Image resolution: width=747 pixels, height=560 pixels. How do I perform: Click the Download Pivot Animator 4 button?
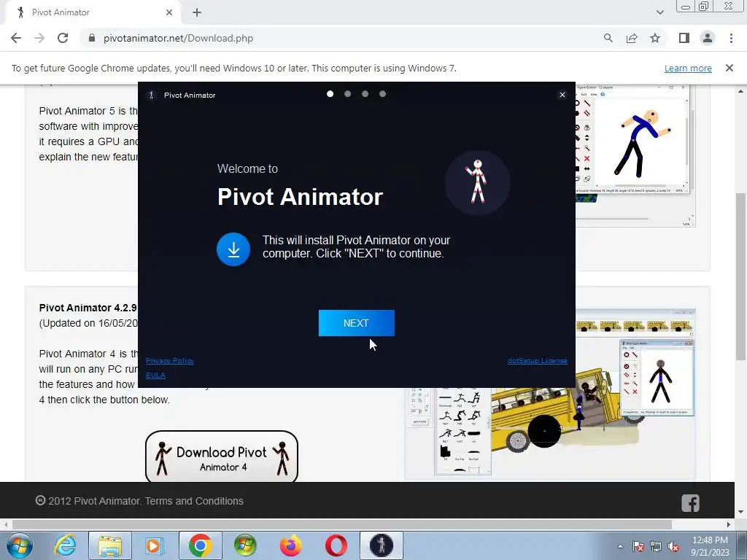click(x=222, y=457)
